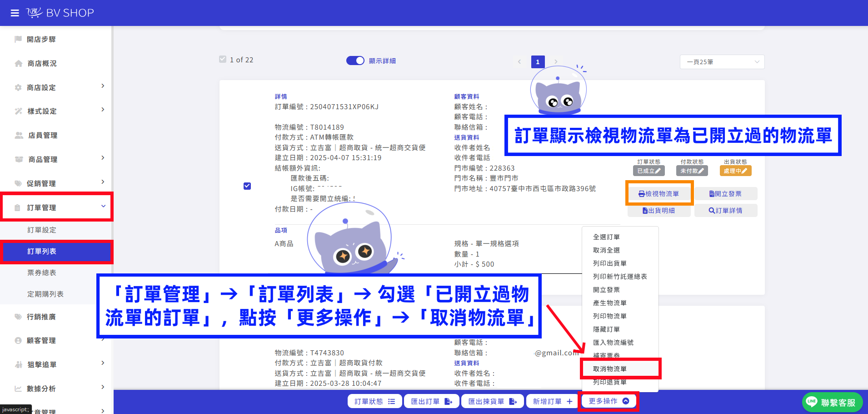Expand 數據分析 submenu chevron
Image resolution: width=868 pixels, height=414 pixels.
pyautogui.click(x=103, y=387)
